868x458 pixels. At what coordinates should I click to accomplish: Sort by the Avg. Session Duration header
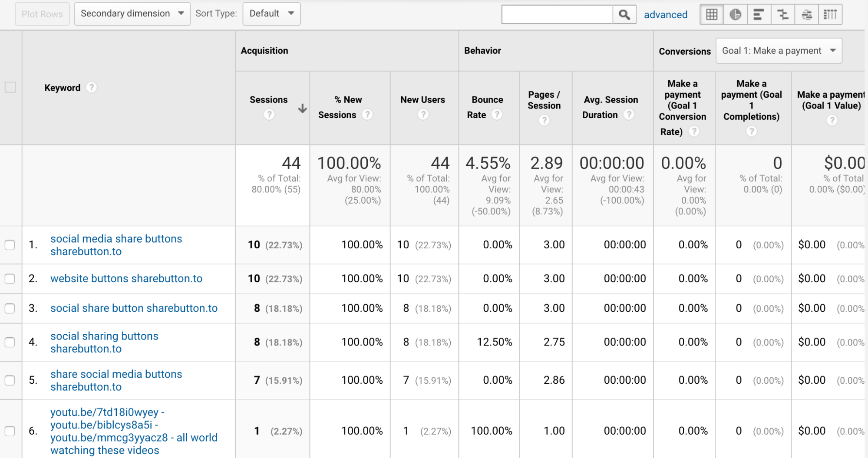click(611, 107)
